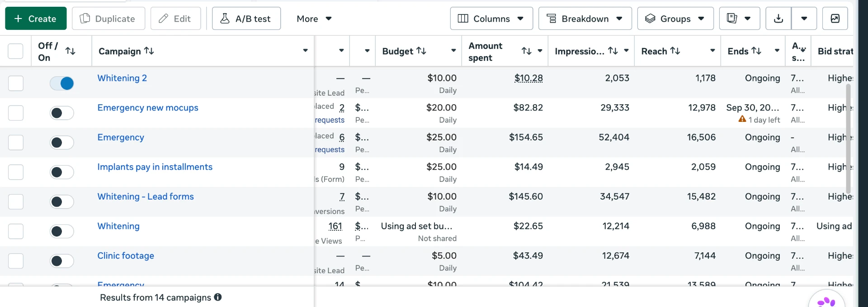Select the Emergency new mocups row checkbox
868x307 pixels.
coord(15,113)
